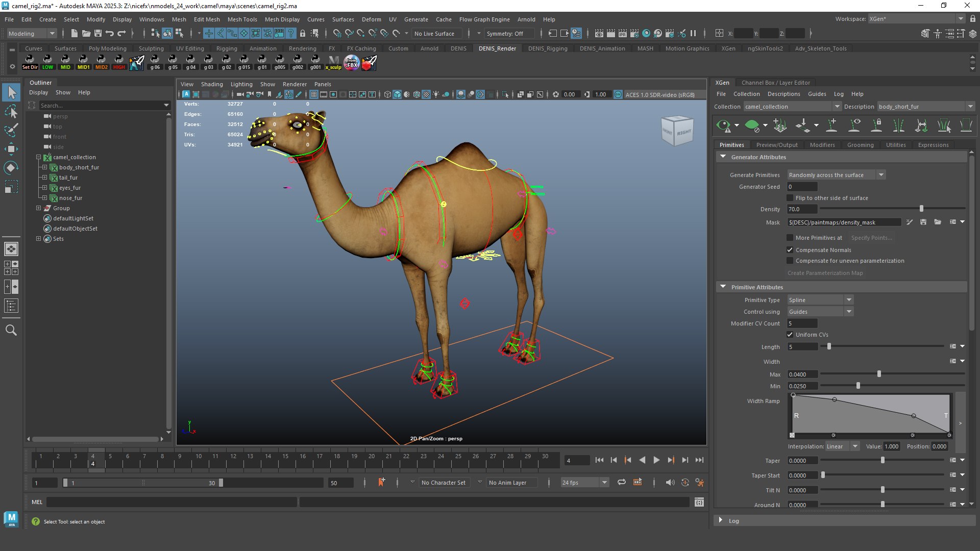
Task: Browse for mask file with folder icon
Action: pyautogui.click(x=938, y=222)
